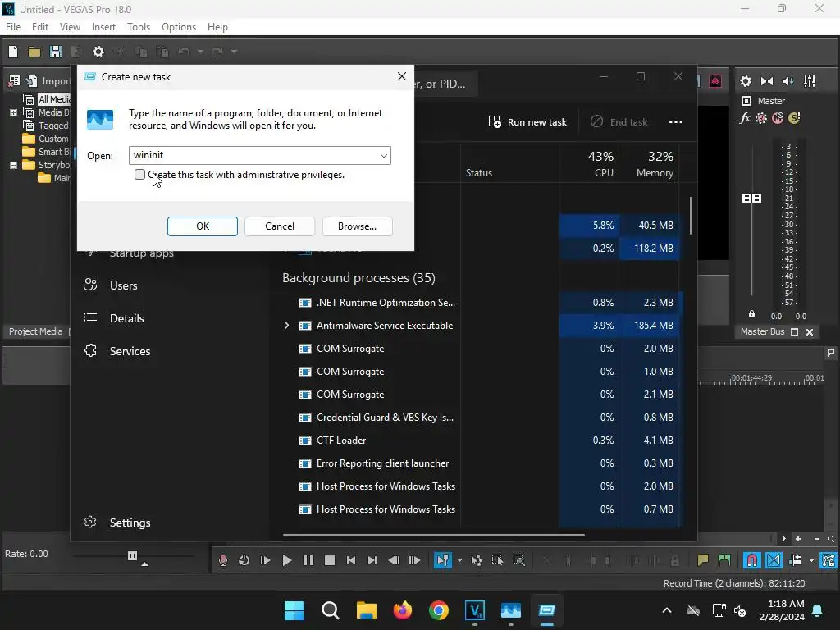Open the Options menu
The width and height of the screenshot is (840, 630).
tap(179, 27)
